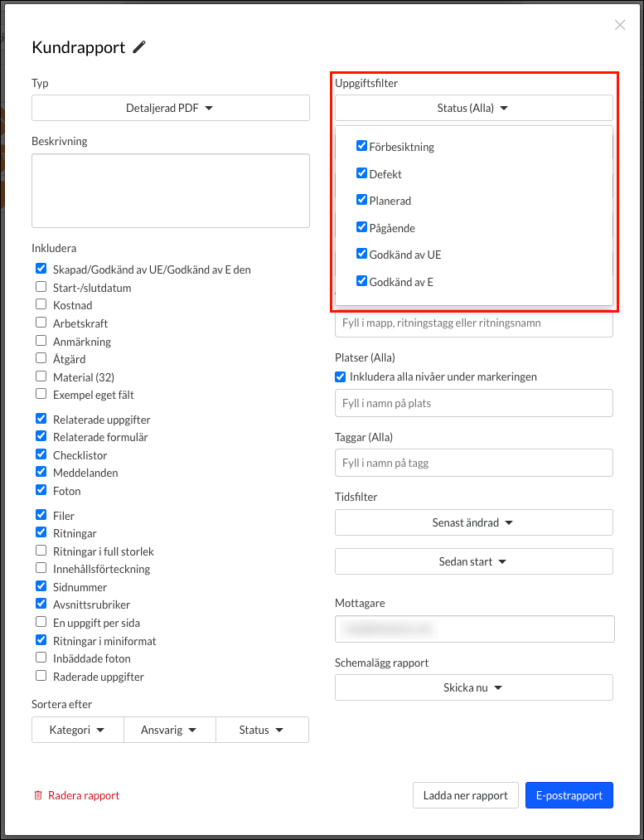
Task: Click the trash icon for Radera rapport
Action: (x=37, y=795)
